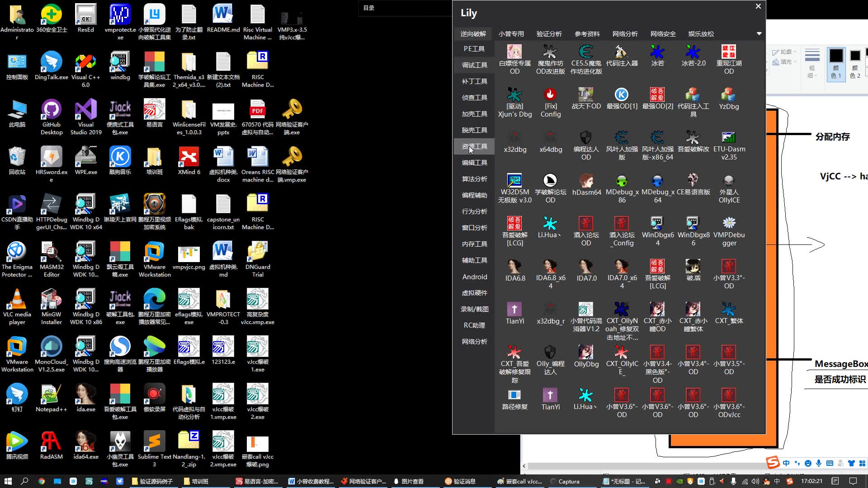
Task: Open the ida64.exe desktop shortcut
Action: [x=86, y=442]
